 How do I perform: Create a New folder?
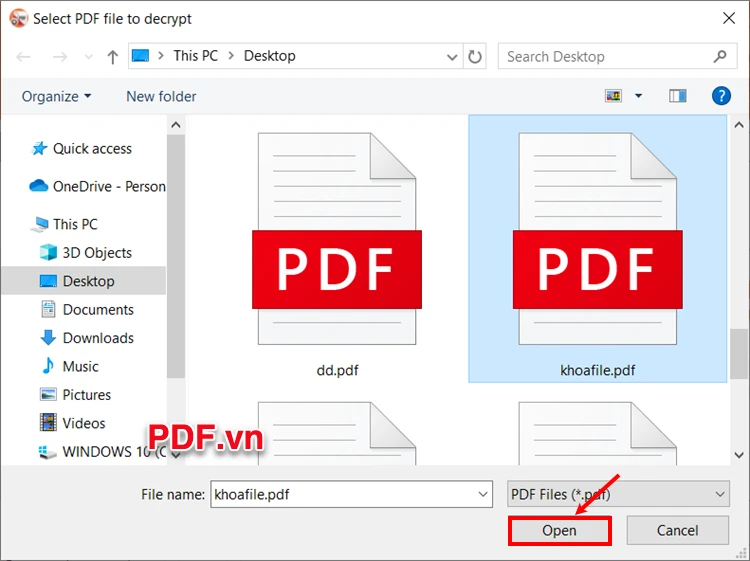pyautogui.click(x=161, y=96)
